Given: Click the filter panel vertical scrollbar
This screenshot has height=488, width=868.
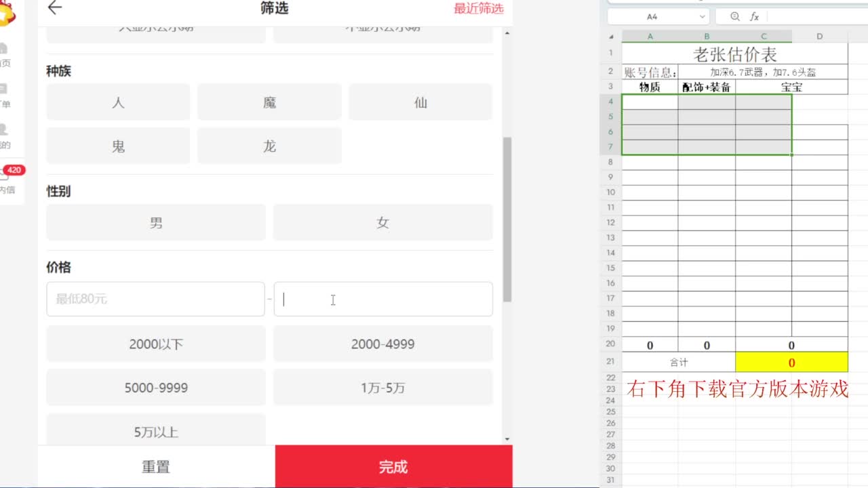Looking at the screenshot, I should 507,219.
